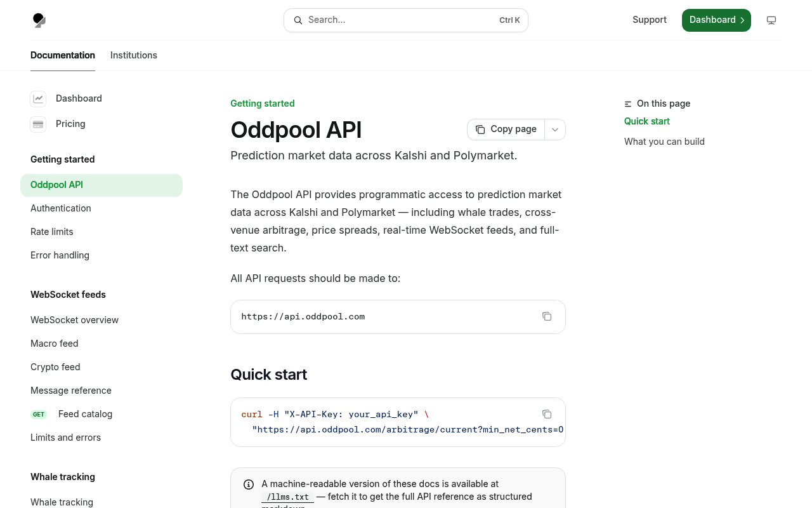Click the Quick start heading
This screenshot has height=508, width=812.
point(269,375)
